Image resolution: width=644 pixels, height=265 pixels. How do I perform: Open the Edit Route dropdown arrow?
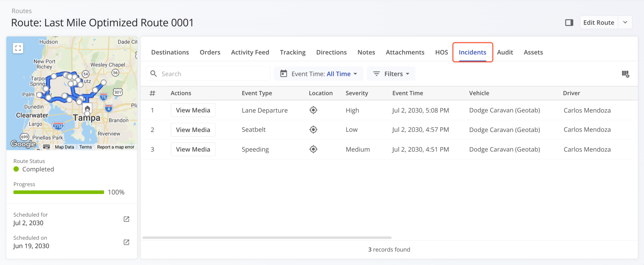click(625, 22)
